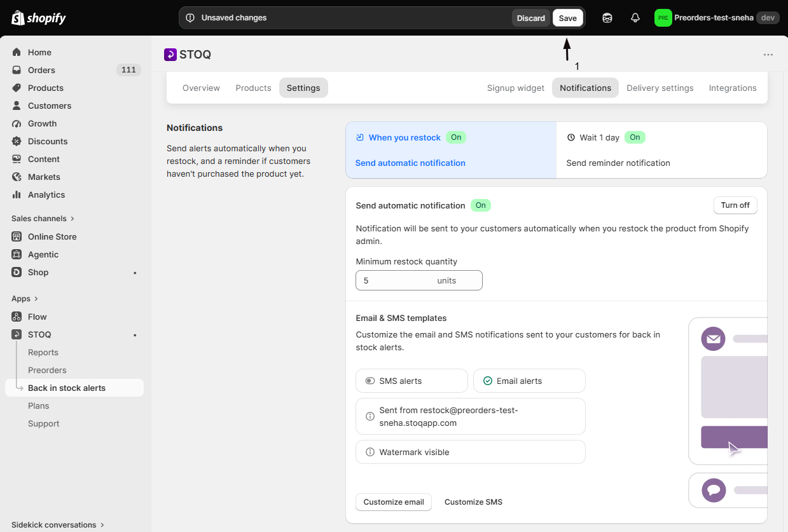Viewport: 788px width, 532px height.
Task: Click the Agentic channel icon
Action: click(17, 254)
